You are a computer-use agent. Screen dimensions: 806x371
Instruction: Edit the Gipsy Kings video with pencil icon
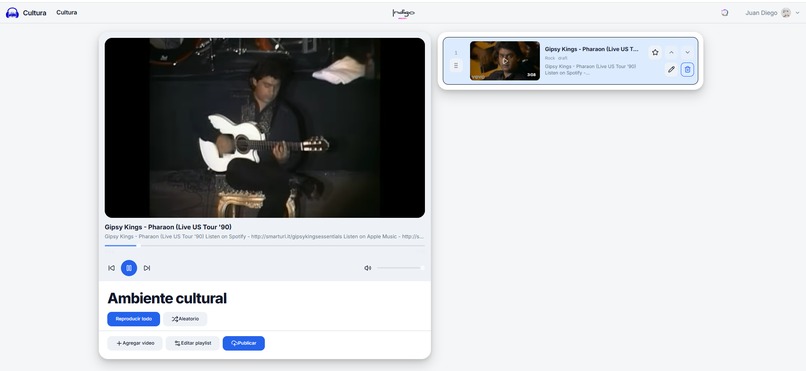click(x=671, y=69)
